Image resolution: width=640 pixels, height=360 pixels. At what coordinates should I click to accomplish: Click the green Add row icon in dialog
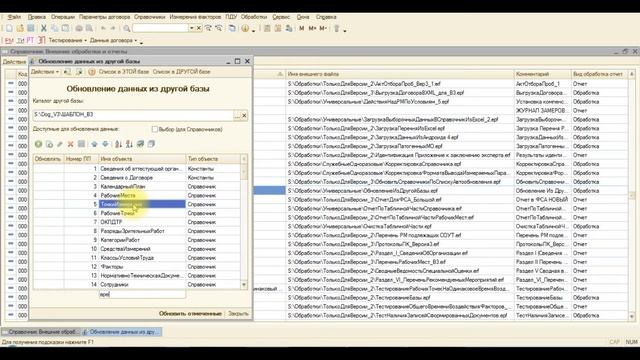click(x=38, y=144)
